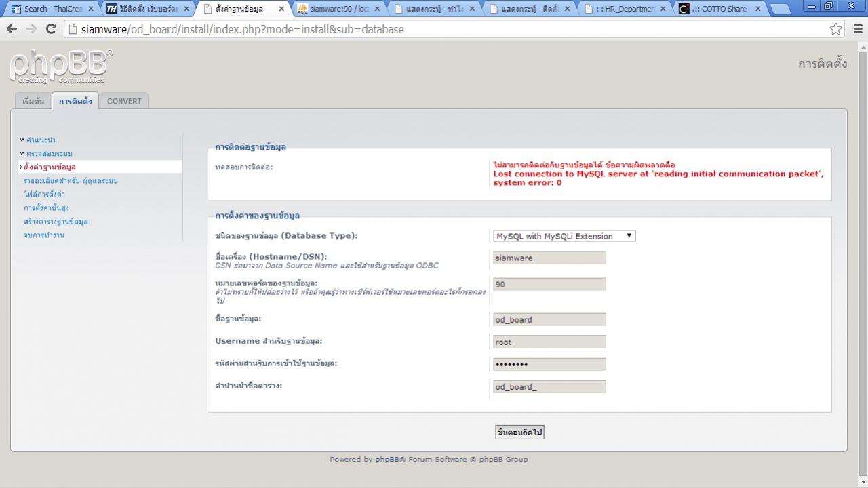The image size is (868, 488).
Task: Reload the page with refresh icon
Action: (x=51, y=29)
